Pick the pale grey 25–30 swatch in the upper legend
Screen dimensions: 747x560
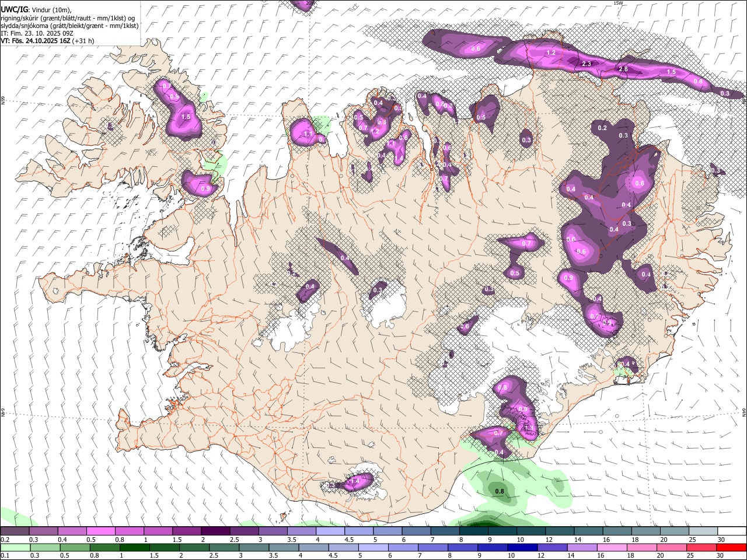coord(703,531)
